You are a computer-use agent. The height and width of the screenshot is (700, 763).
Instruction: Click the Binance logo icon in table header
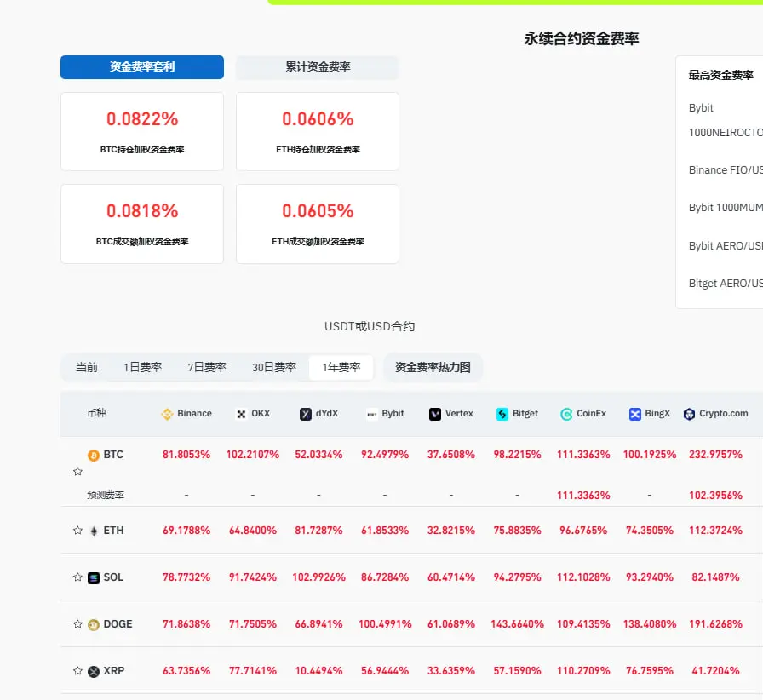point(167,414)
